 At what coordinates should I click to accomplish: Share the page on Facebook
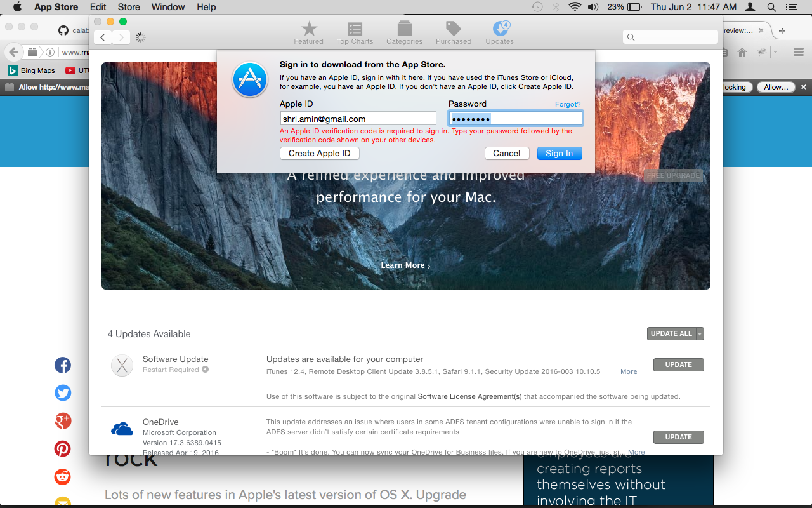click(x=62, y=365)
